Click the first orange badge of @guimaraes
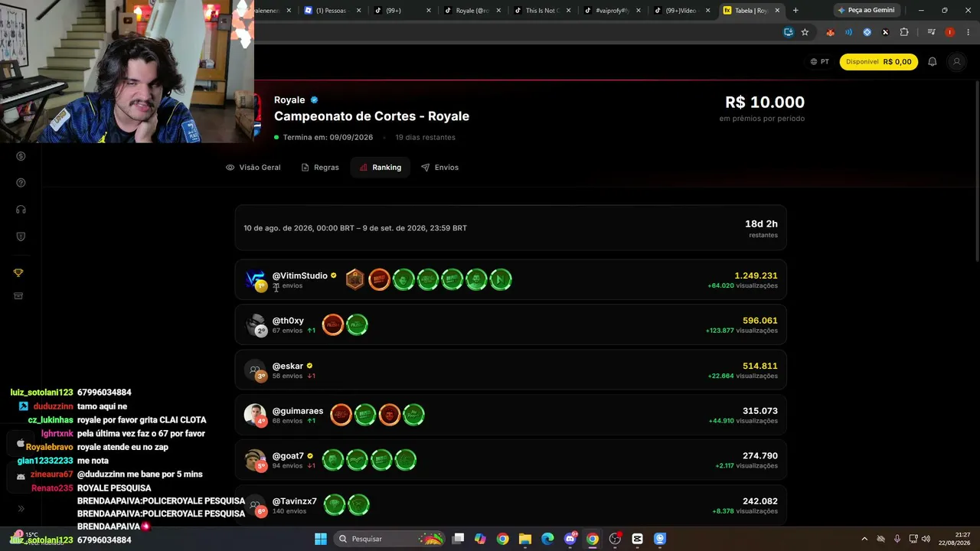The width and height of the screenshot is (980, 551). [x=341, y=415]
